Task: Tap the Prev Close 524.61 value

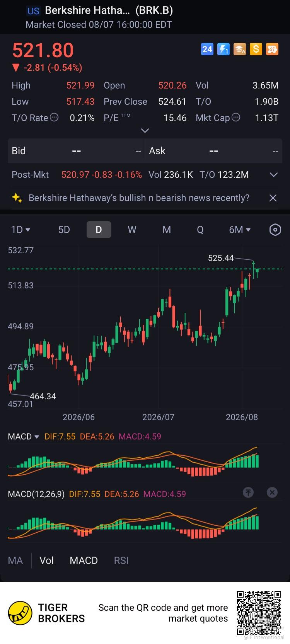Action: pyautogui.click(x=172, y=102)
